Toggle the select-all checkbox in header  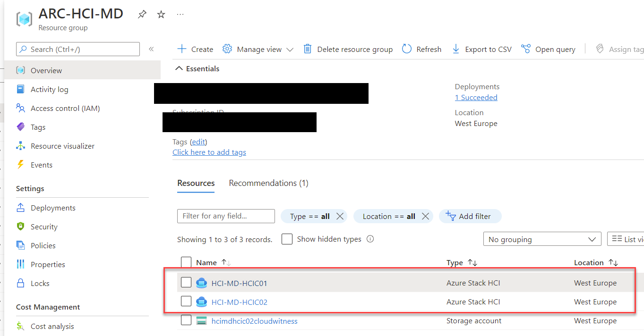point(186,262)
